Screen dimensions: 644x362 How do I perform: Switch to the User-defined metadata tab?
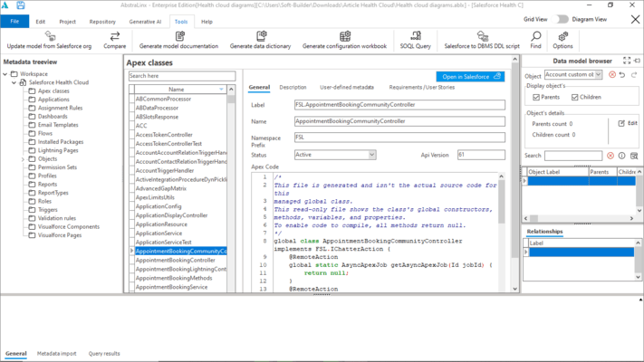(347, 88)
